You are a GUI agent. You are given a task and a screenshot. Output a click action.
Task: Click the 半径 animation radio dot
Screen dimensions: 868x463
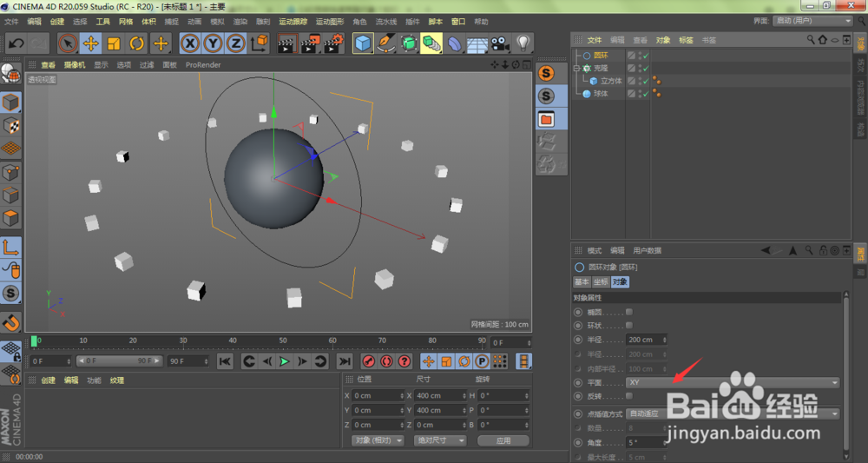coord(578,340)
